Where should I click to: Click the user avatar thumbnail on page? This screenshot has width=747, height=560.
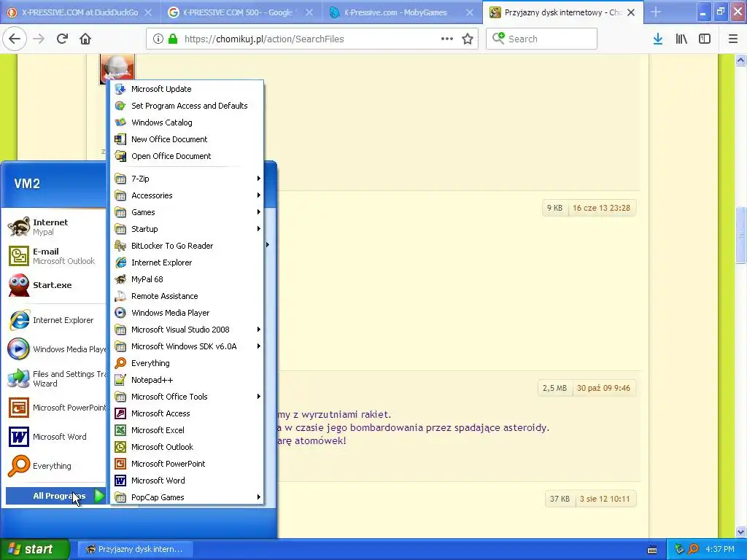click(117, 69)
